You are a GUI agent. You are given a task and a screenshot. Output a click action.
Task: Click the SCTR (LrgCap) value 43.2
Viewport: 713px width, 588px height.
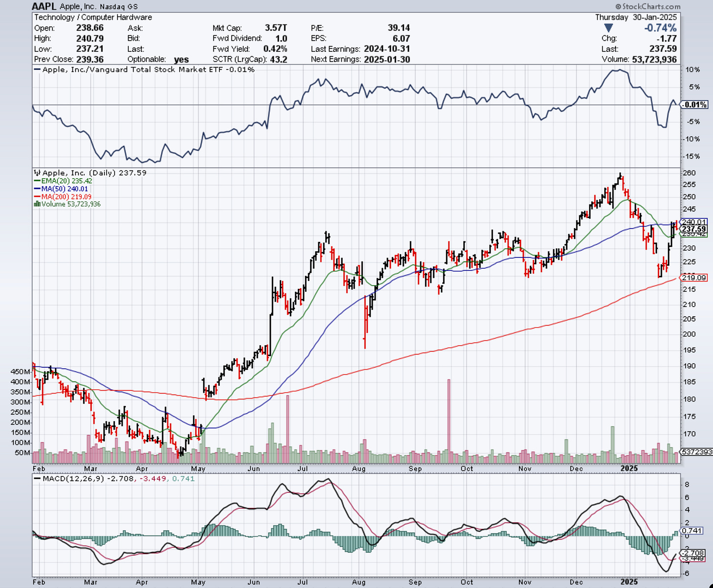tap(279, 59)
